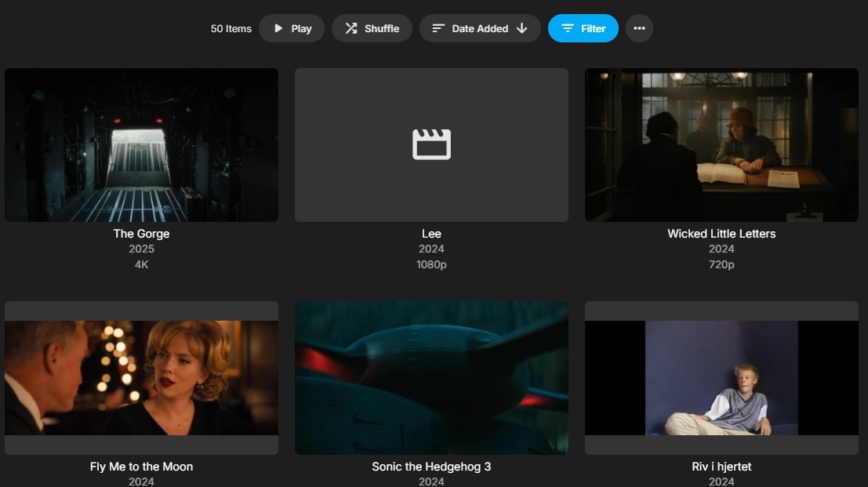868x487 pixels.
Task: Open Riv i hjertet thumbnail
Action: click(722, 378)
